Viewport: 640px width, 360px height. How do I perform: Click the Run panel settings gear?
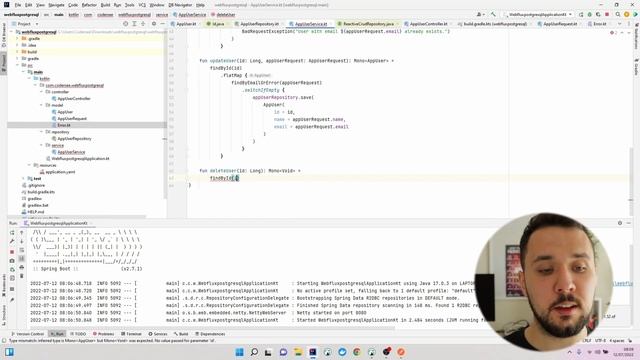tap(620, 223)
